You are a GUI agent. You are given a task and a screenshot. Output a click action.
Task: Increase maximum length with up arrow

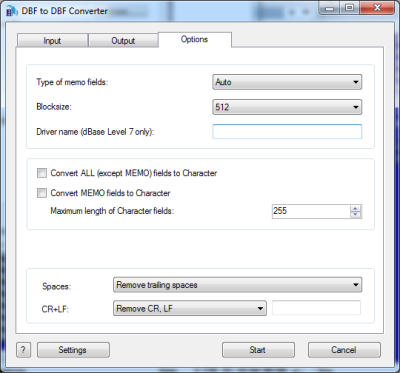point(356,208)
